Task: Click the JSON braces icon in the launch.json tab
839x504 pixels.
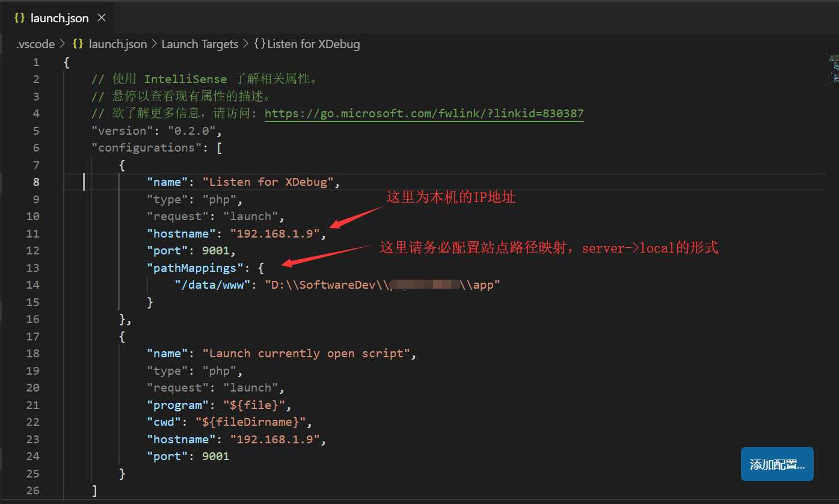Action: coord(19,18)
